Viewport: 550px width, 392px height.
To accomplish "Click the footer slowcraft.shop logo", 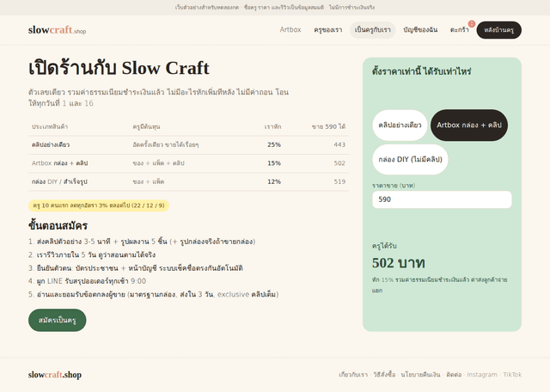I will pyautogui.click(x=55, y=375).
